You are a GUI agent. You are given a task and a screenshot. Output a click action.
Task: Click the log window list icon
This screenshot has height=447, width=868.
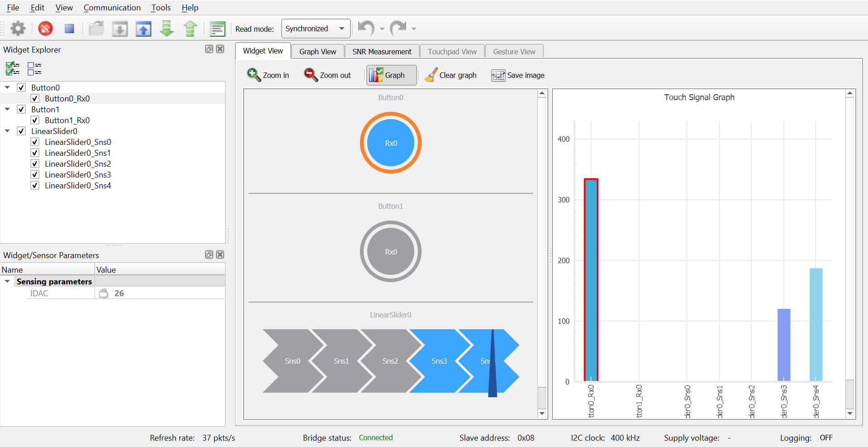click(x=218, y=29)
